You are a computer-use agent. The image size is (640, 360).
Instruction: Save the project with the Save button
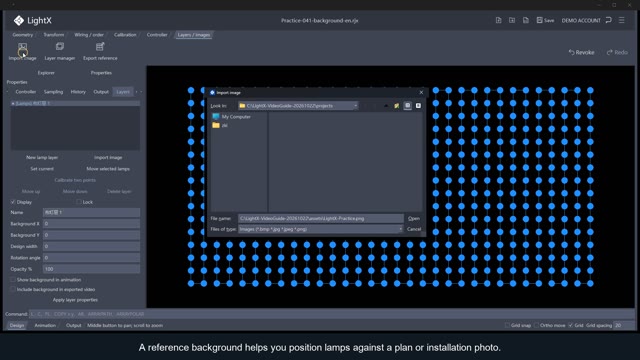click(x=545, y=20)
